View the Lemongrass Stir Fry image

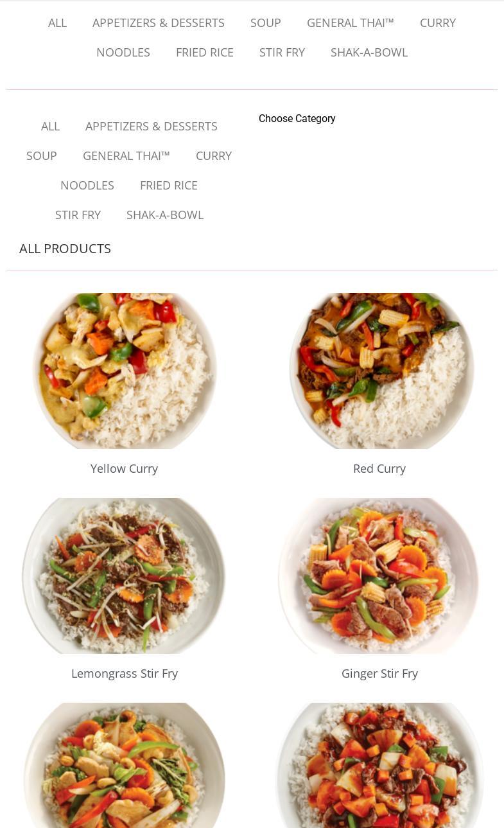[x=125, y=576]
